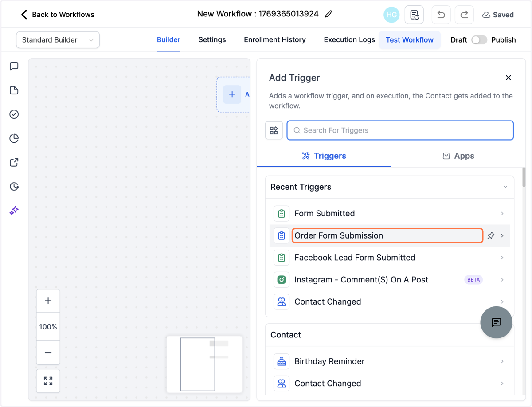Expand Birthday Reminder row chevron
The width and height of the screenshot is (532, 407).
(502, 361)
